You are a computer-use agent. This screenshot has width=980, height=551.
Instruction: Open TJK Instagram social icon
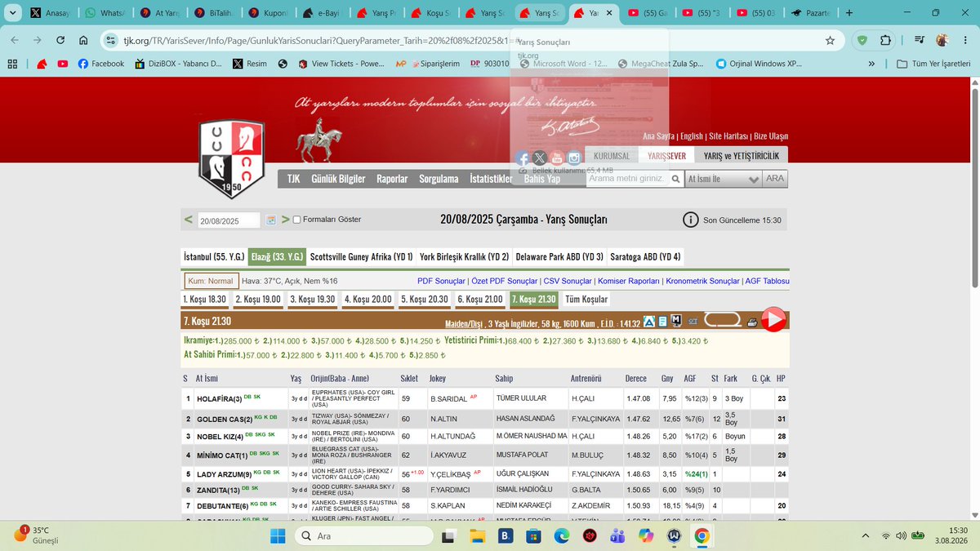click(x=574, y=158)
